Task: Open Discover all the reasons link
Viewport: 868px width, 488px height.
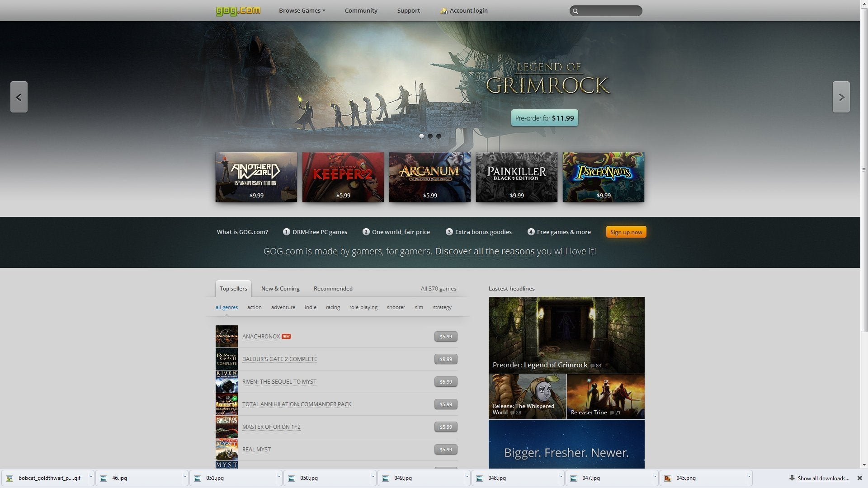Action: point(485,251)
